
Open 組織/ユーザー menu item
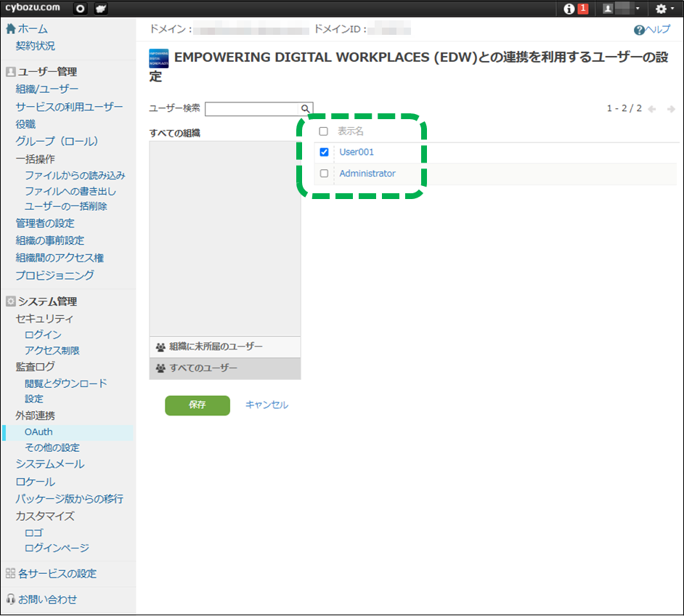click(x=47, y=89)
